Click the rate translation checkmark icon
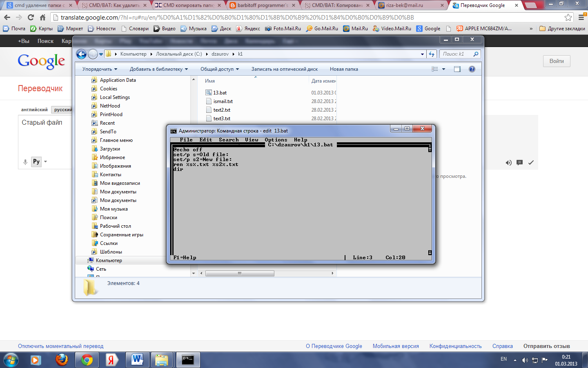The width and height of the screenshot is (588, 368). pos(531,163)
